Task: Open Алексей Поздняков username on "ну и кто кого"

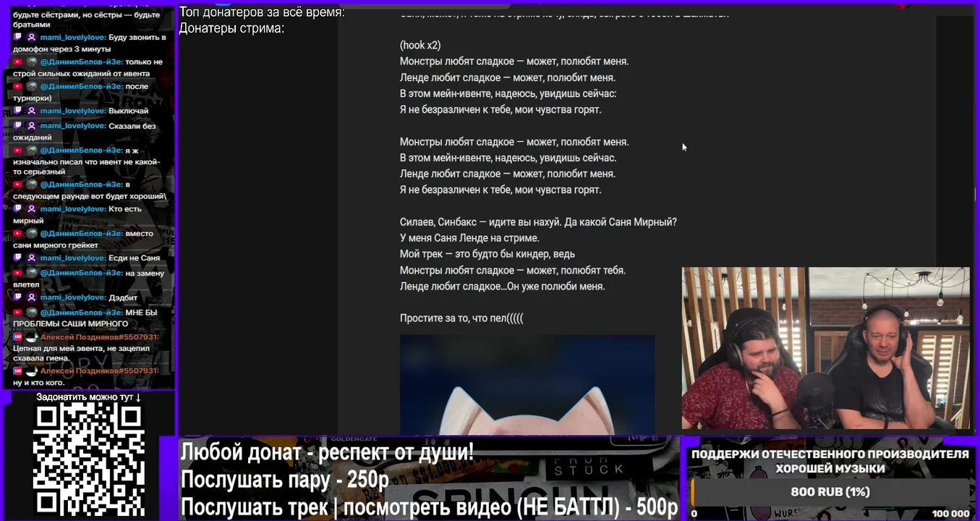Action: pyautogui.click(x=99, y=370)
